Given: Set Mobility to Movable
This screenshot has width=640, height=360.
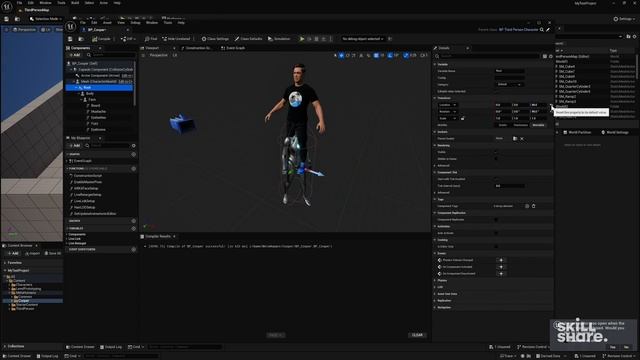Looking at the screenshot, I should pos(538,125).
